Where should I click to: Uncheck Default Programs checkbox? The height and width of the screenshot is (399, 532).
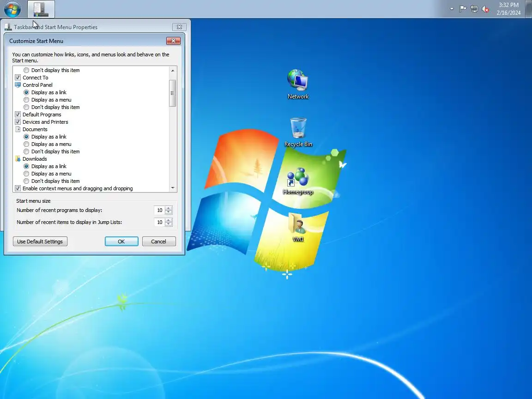pyautogui.click(x=18, y=115)
